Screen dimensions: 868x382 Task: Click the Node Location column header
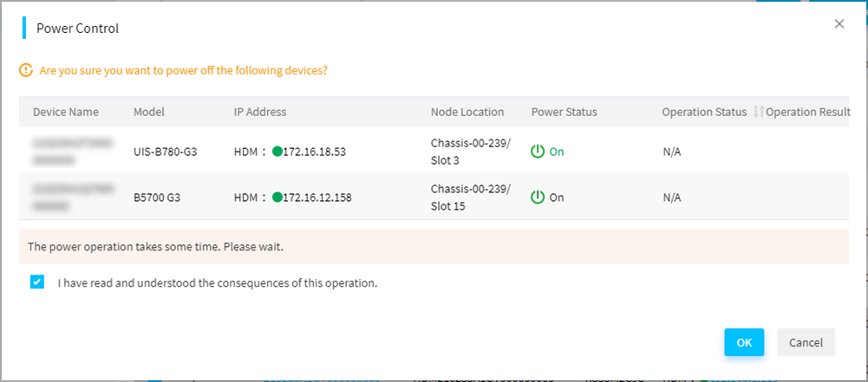pyautogui.click(x=467, y=113)
